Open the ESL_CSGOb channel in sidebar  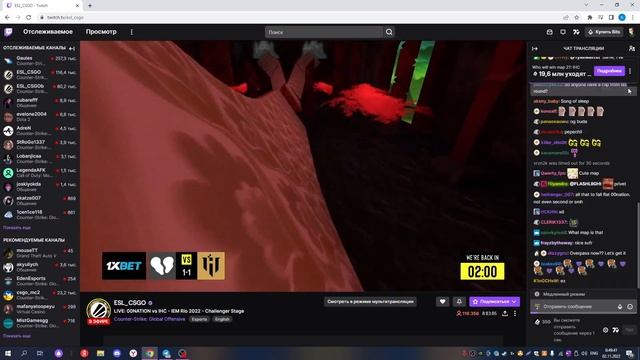pyautogui.click(x=40, y=89)
